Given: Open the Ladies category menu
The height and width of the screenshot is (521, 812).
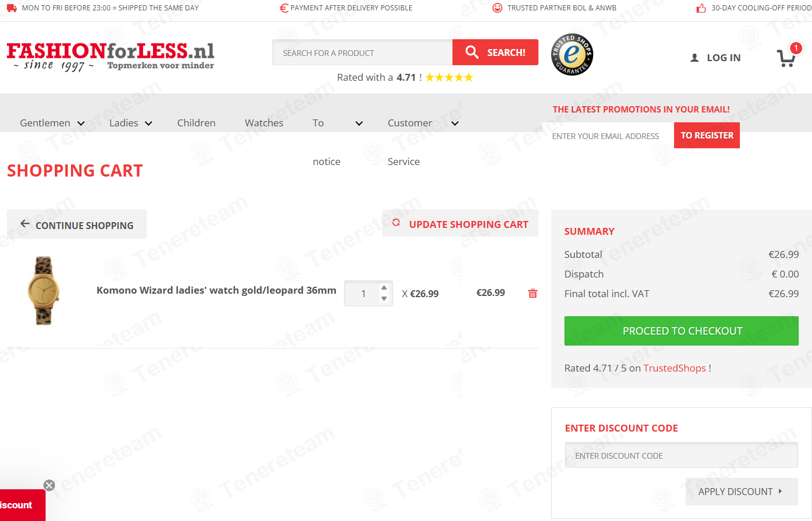Looking at the screenshot, I should [x=124, y=123].
